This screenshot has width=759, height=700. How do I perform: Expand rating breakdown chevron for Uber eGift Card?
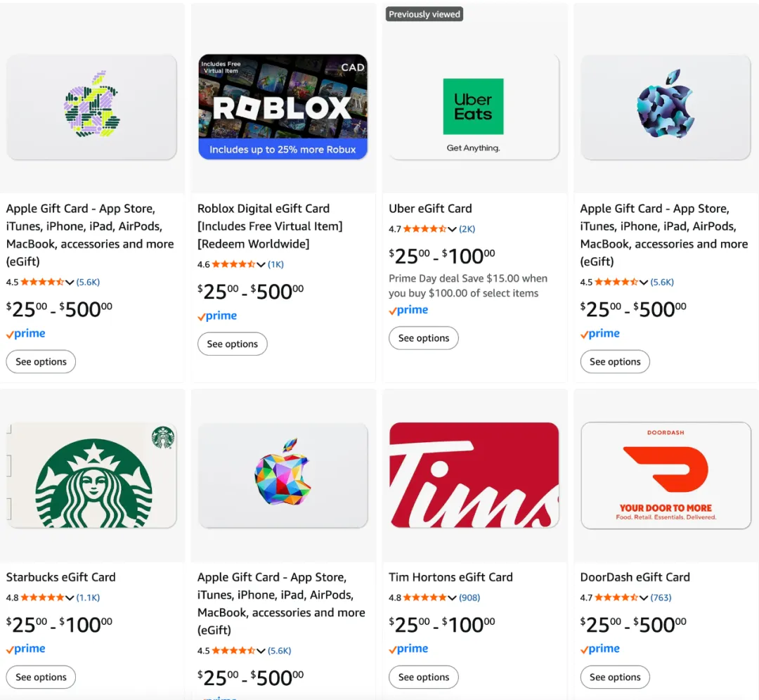click(x=452, y=229)
